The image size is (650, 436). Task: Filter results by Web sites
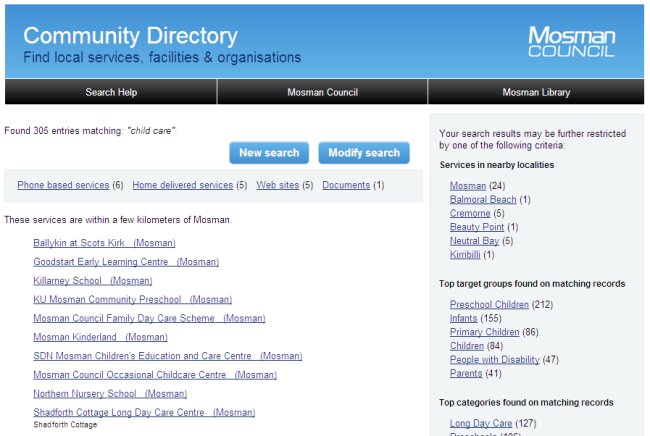[x=278, y=185]
